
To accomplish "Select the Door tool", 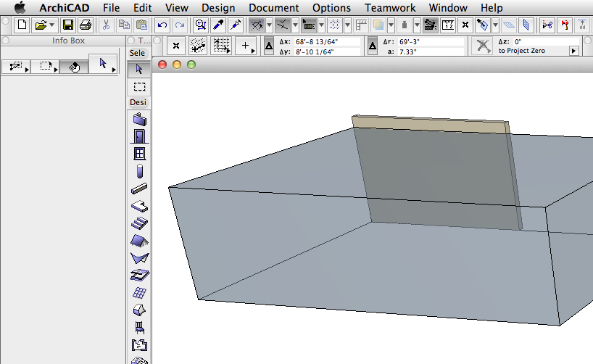I will click(x=139, y=136).
